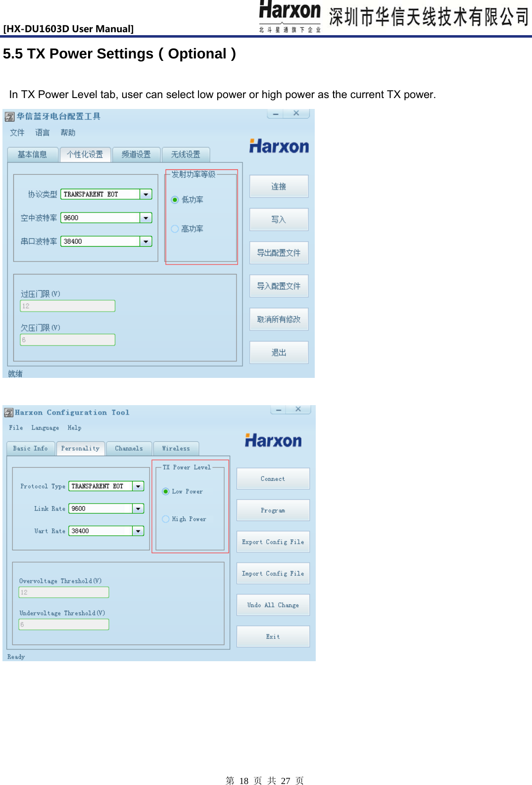
Task: Minimize the Chinese configuration tool window
Action: 276,114
